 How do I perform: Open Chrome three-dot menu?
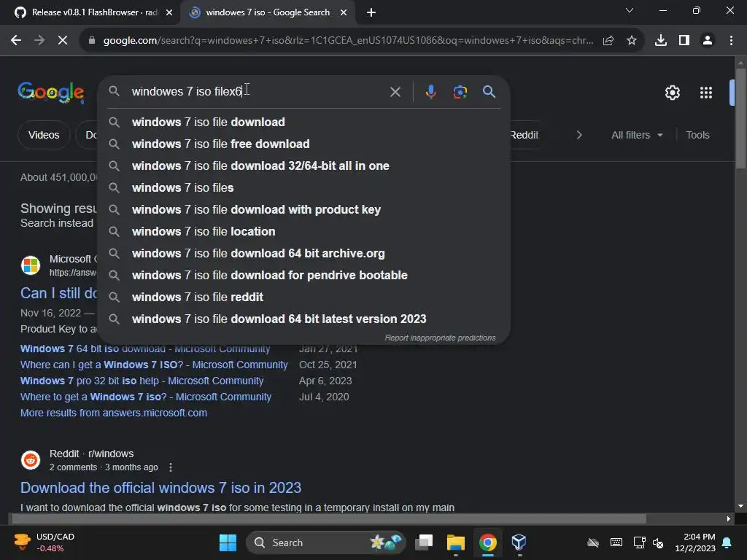tap(731, 41)
